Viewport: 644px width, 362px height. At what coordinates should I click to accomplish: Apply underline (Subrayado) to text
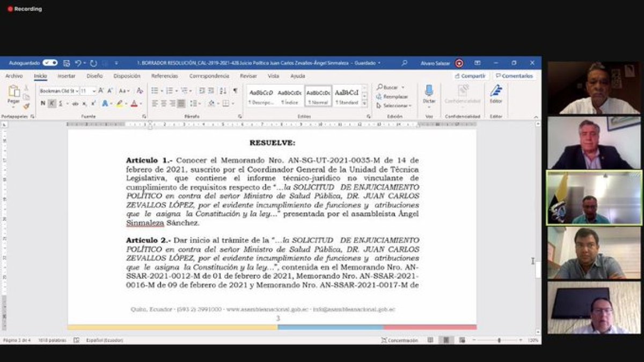pyautogui.click(x=61, y=102)
